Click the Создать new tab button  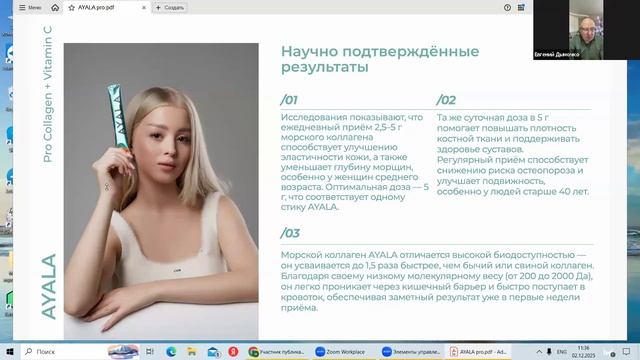pyautogui.click(x=170, y=7)
